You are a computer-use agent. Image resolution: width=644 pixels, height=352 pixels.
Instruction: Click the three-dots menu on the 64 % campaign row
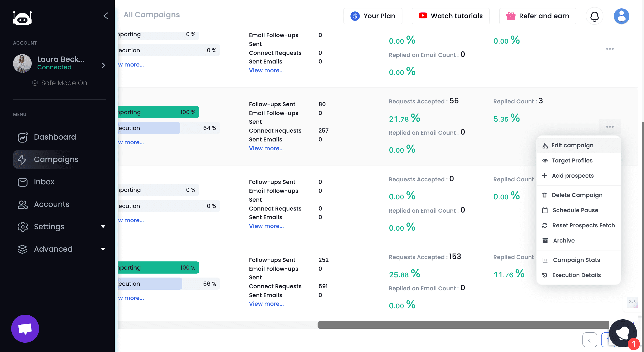[x=610, y=127]
